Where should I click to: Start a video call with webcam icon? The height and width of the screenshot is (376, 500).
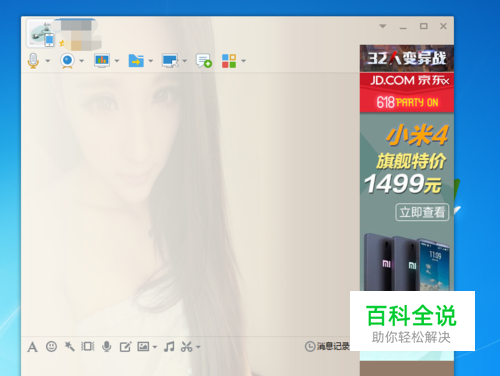click(68, 61)
